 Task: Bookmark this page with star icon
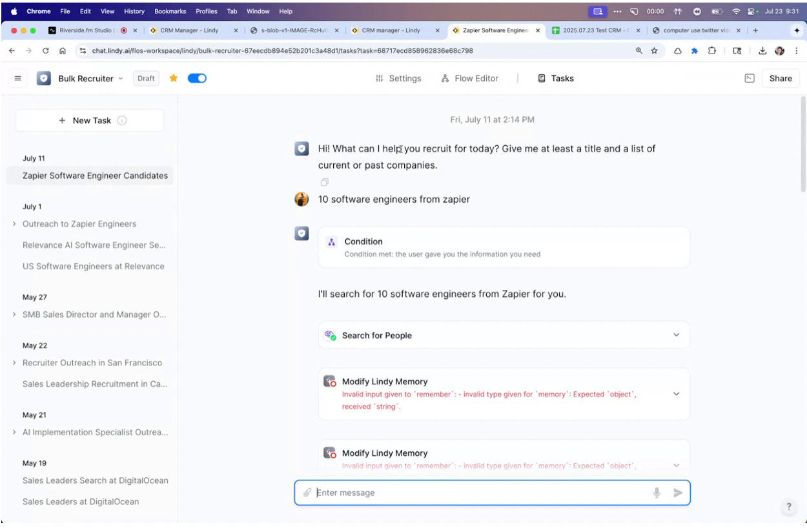(x=654, y=51)
